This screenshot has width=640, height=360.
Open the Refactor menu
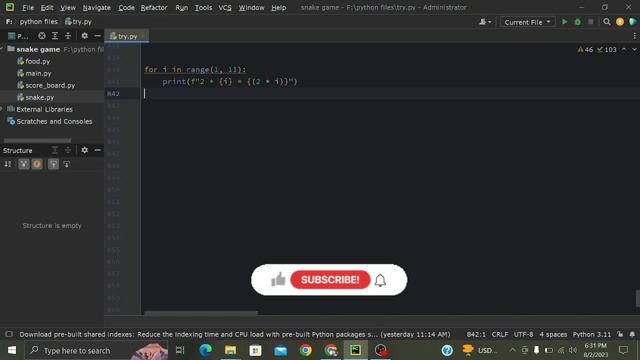pyautogui.click(x=154, y=7)
